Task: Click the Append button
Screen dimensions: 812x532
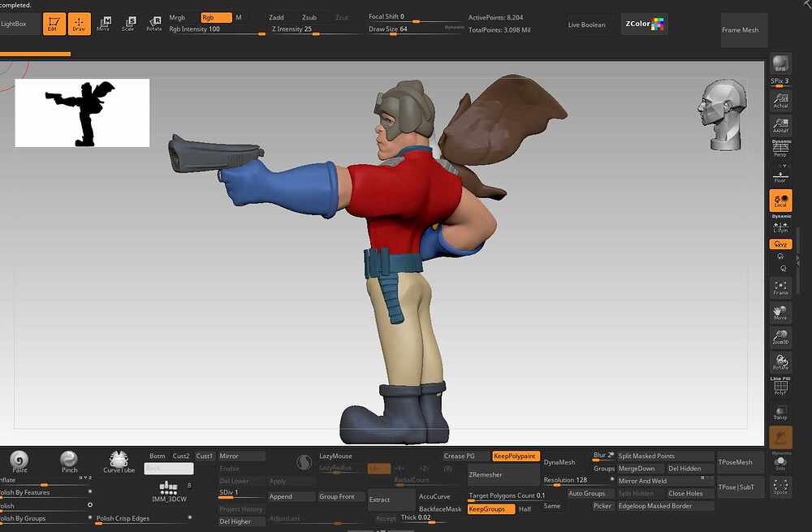Action: click(x=291, y=497)
